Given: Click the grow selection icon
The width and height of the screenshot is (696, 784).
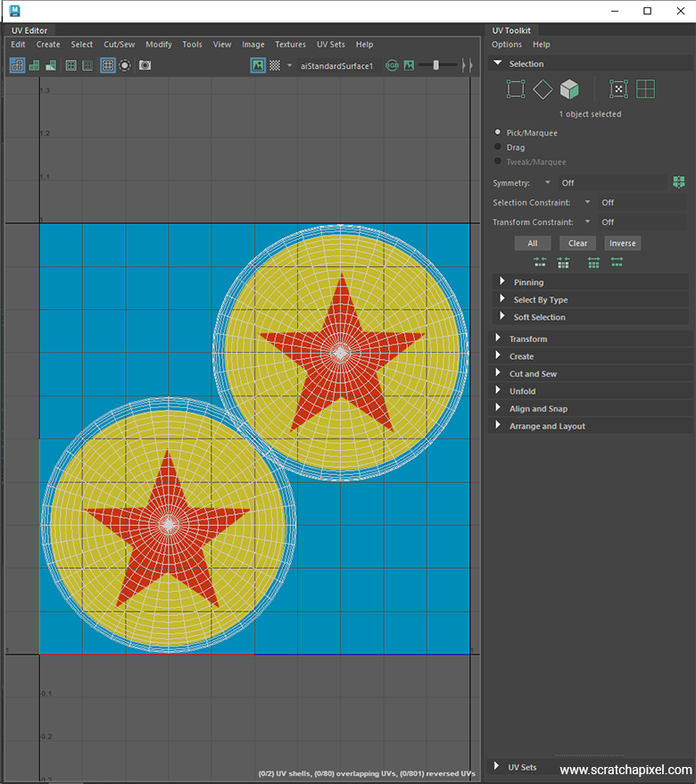Looking at the screenshot, I should coord(593,262).
